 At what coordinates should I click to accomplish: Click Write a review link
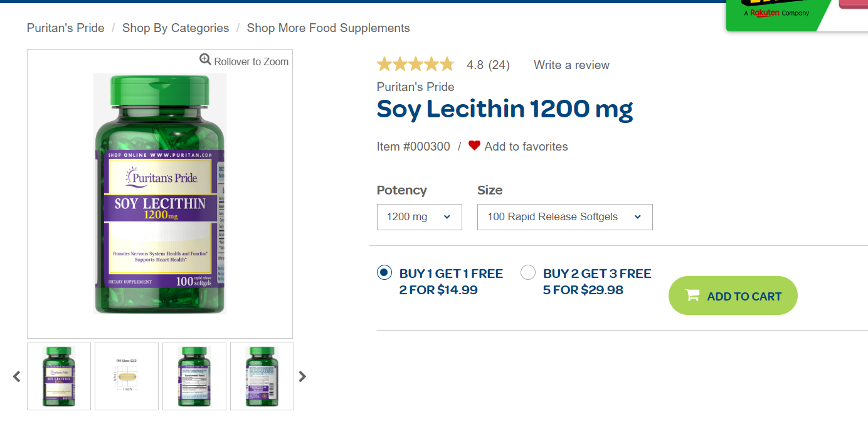(x=571, y=65)
